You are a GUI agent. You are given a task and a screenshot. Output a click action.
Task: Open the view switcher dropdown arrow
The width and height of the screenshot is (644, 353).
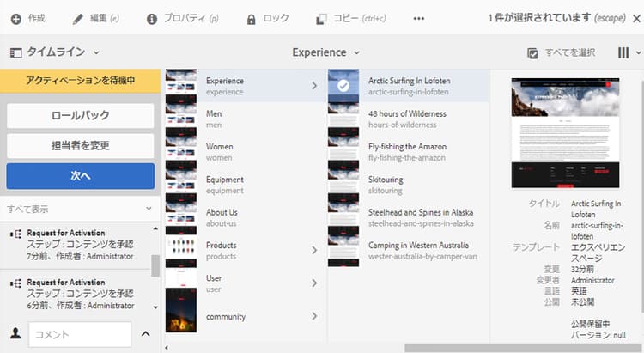tap(638, 52)
